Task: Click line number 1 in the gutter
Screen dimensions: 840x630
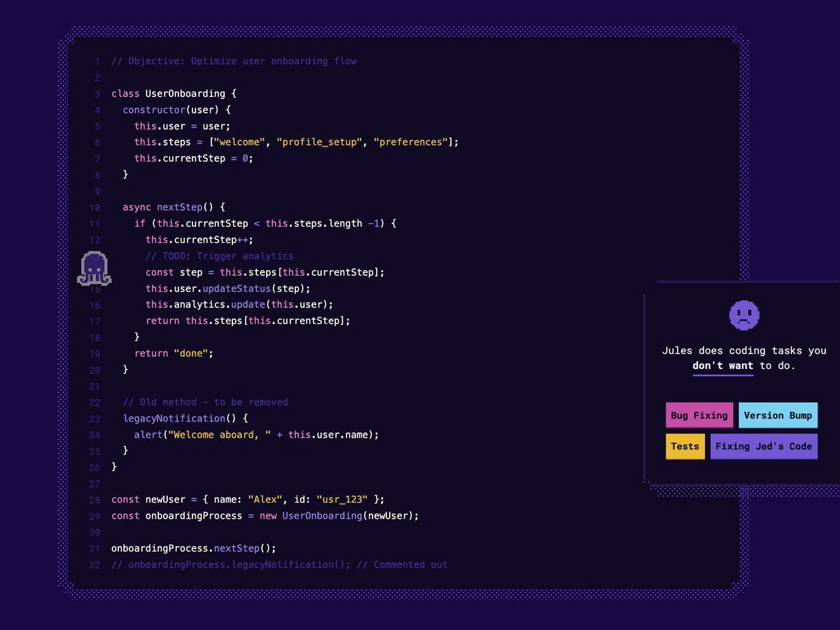Action: (x=97, y=62)
